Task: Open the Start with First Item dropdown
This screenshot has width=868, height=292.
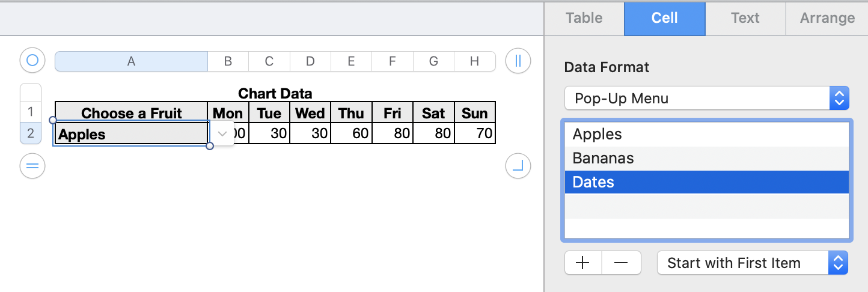Action: (752, 263)
